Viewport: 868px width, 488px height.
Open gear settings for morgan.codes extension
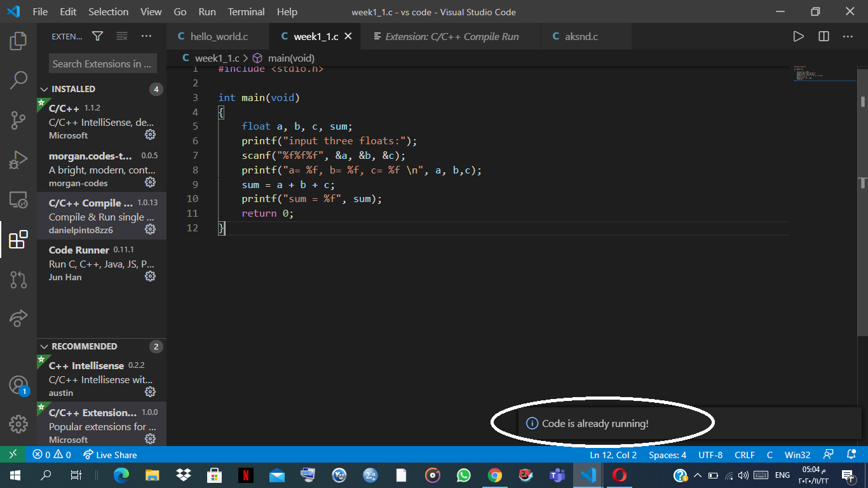(x=150, y=182)
